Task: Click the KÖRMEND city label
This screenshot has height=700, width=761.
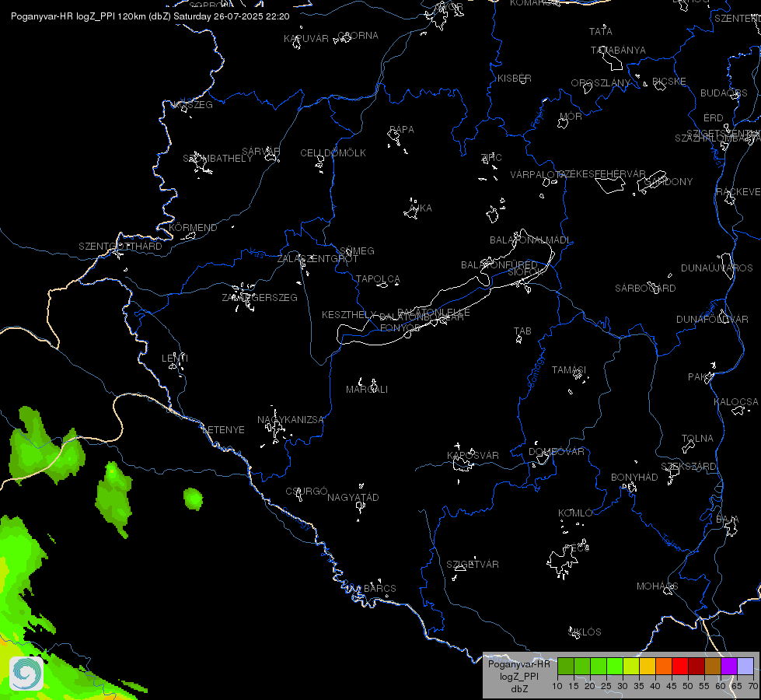Action: [193, 228]
